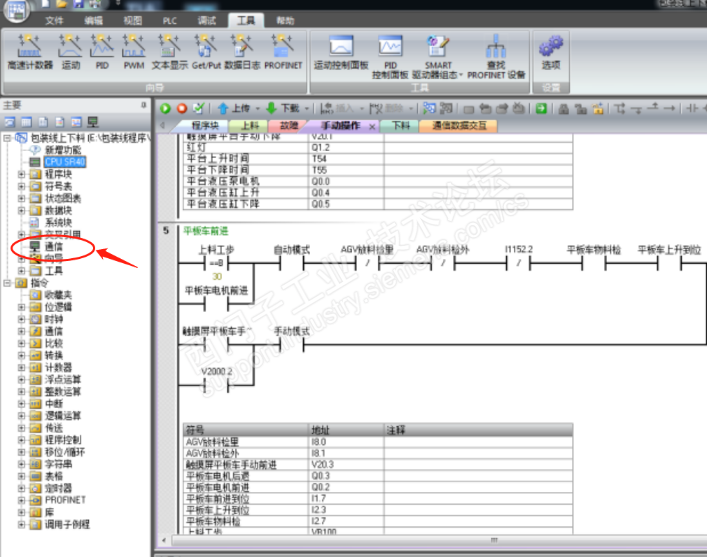
Task: Open the 高速计数器 wizard
Action: [x=30, y=52]
